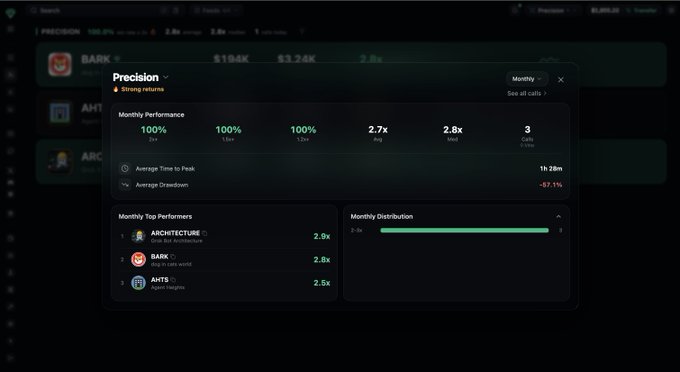Viewport: 680px width, 372px height.
Task: Select BARK in Monthly Top Performers
Action: [x=224, y=260]
